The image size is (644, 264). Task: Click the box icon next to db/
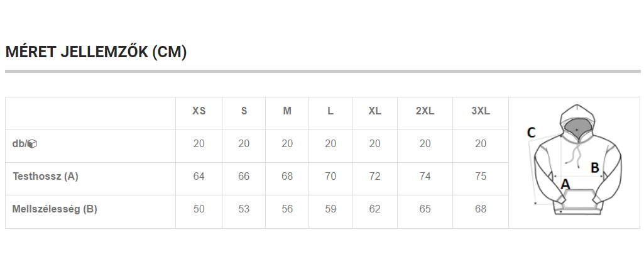[x=33, y=144]
